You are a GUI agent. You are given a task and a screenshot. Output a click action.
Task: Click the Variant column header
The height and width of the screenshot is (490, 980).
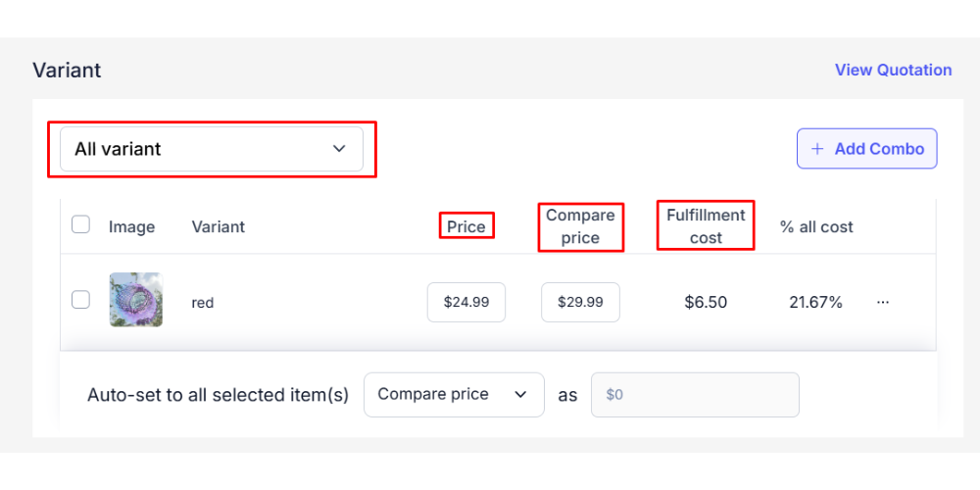218,226
